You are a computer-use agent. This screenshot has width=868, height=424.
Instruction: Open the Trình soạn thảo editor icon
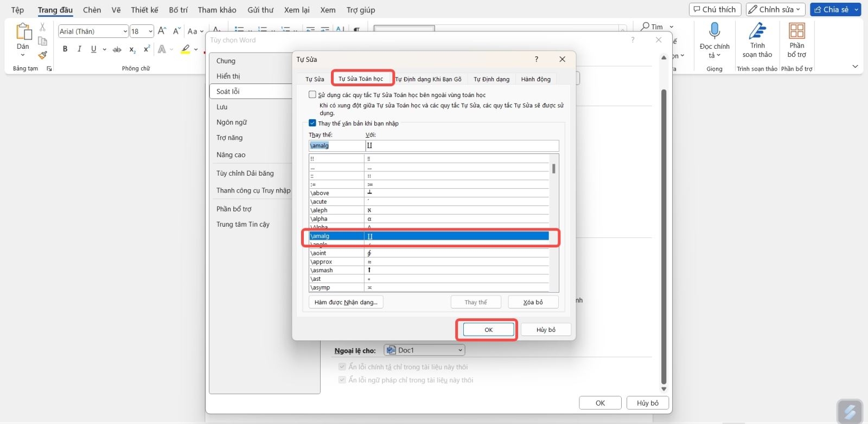(757, 31)
